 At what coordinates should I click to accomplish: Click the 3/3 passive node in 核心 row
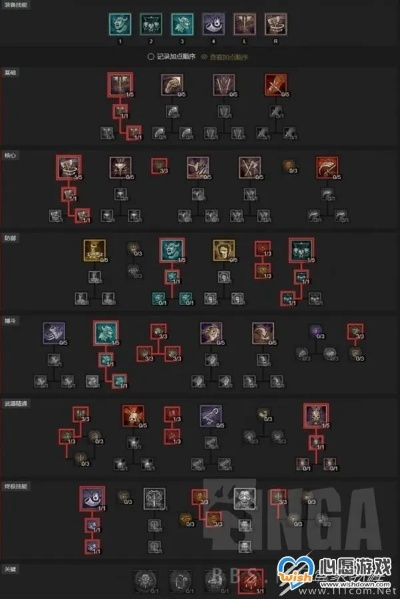click(x=159, y=166)
